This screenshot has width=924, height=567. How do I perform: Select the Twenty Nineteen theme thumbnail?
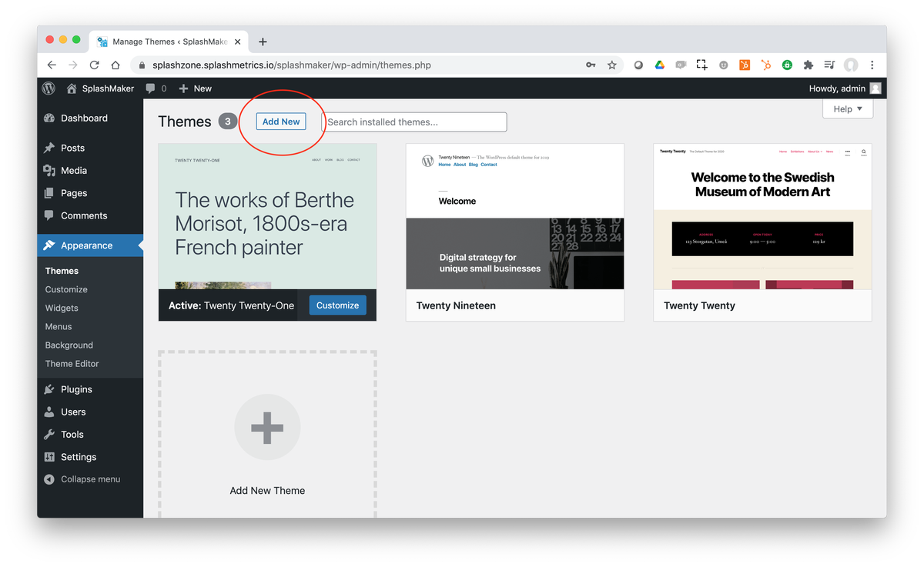pyautogui.click(x=515, y=216)
